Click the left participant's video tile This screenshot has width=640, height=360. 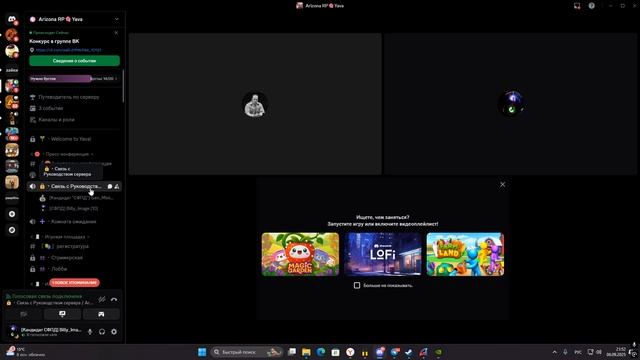pyautogui.click(x=256, y=104)
